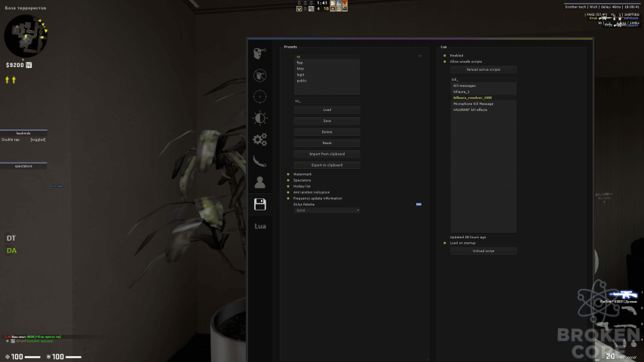
Task: Toggle the Watermark checkbox
Action: click(288, 174)
